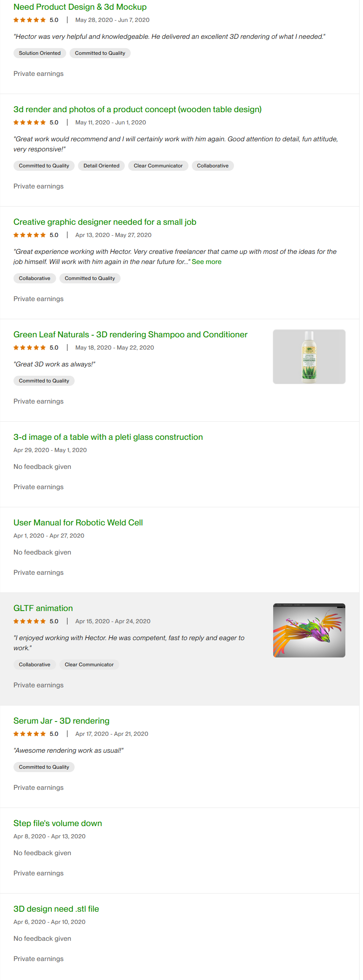Open Green Leaf Naturals 3D rendering job
The width and height of the screenshot is (363, 980).
[x=130, y=335]
